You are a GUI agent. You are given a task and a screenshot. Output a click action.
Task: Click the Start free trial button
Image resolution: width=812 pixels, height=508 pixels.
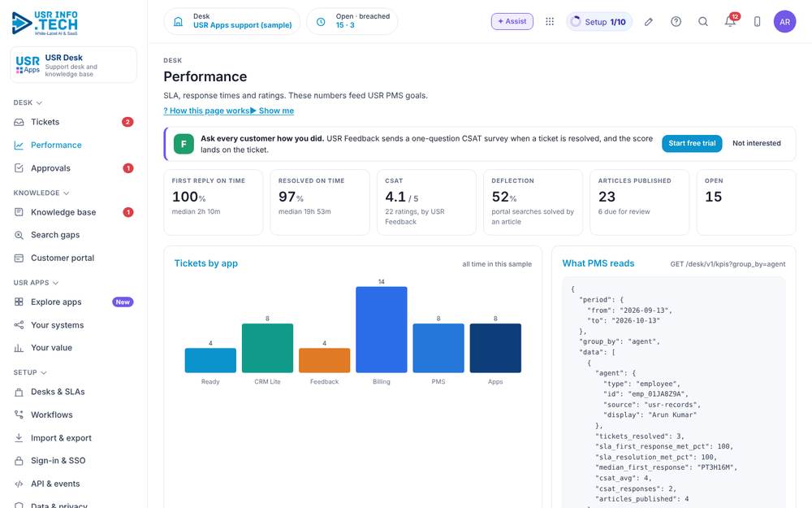tap(692, 144)
